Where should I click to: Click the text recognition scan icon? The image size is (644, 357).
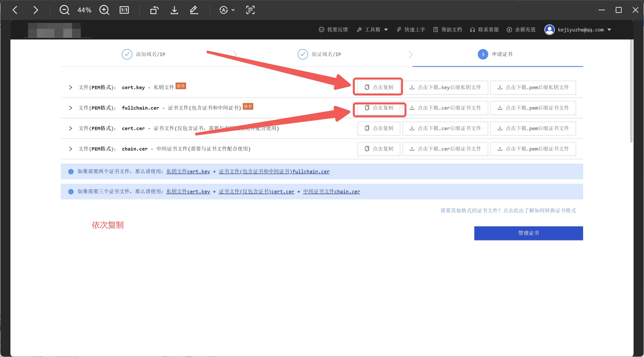click(x=250, y=10)
